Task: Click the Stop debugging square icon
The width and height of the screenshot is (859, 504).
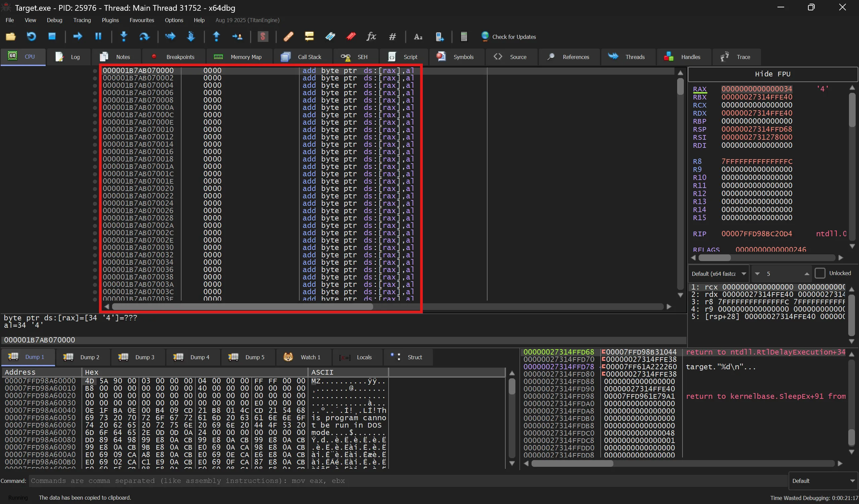Action: click(52, 37)
